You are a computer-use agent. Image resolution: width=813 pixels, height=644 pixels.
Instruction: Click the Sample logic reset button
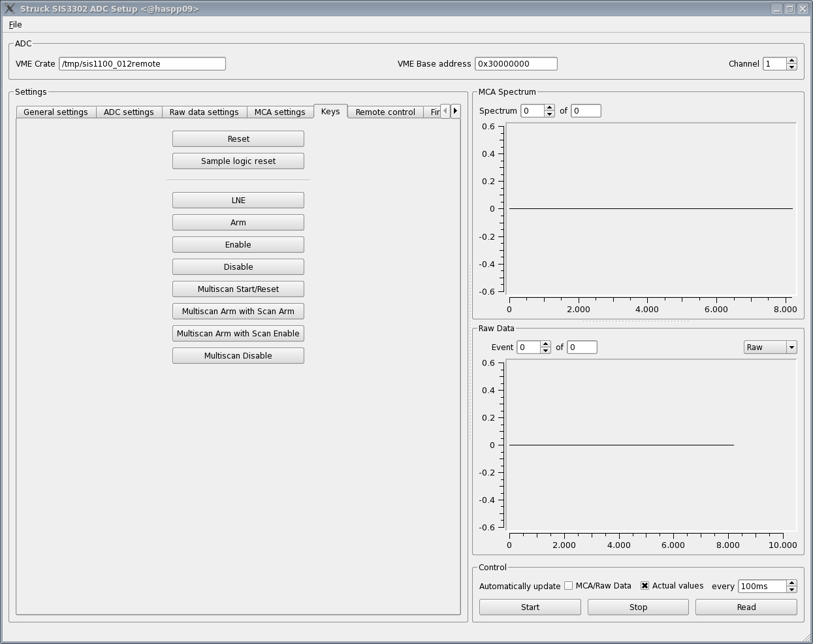[238, 161]
